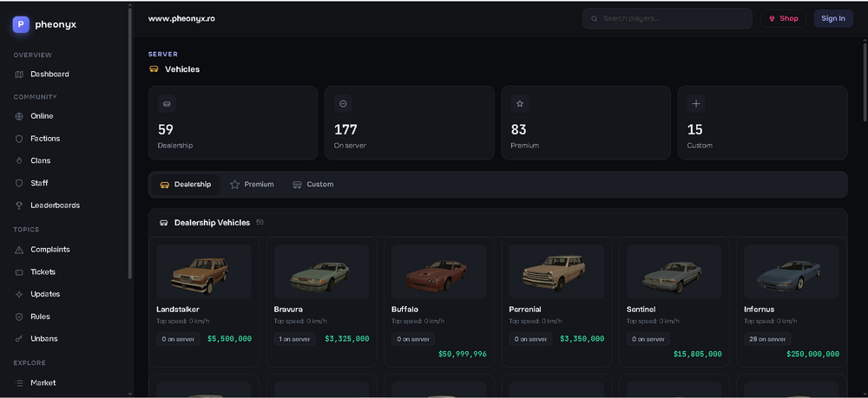This screenshot has height=398, width=868.
Task: Click the search magnifier icon
Action: (594, 19)
